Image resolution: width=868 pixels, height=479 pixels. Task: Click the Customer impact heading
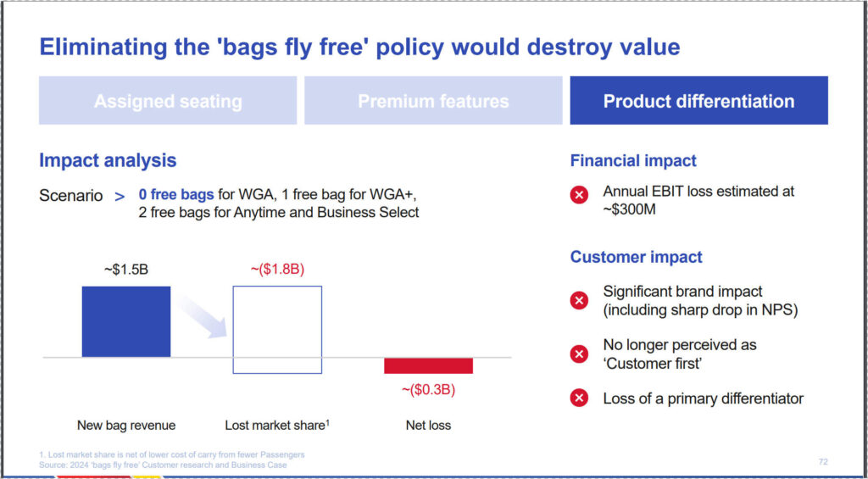point(636,257)
